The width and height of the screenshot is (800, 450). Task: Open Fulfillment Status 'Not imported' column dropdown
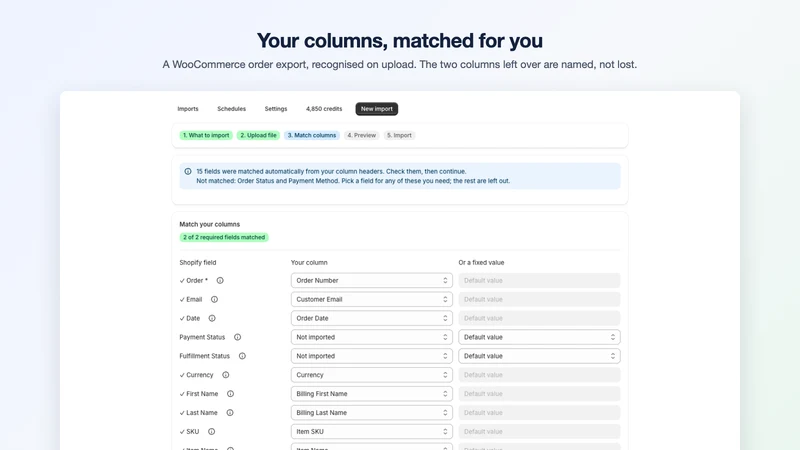click(371, 356)
